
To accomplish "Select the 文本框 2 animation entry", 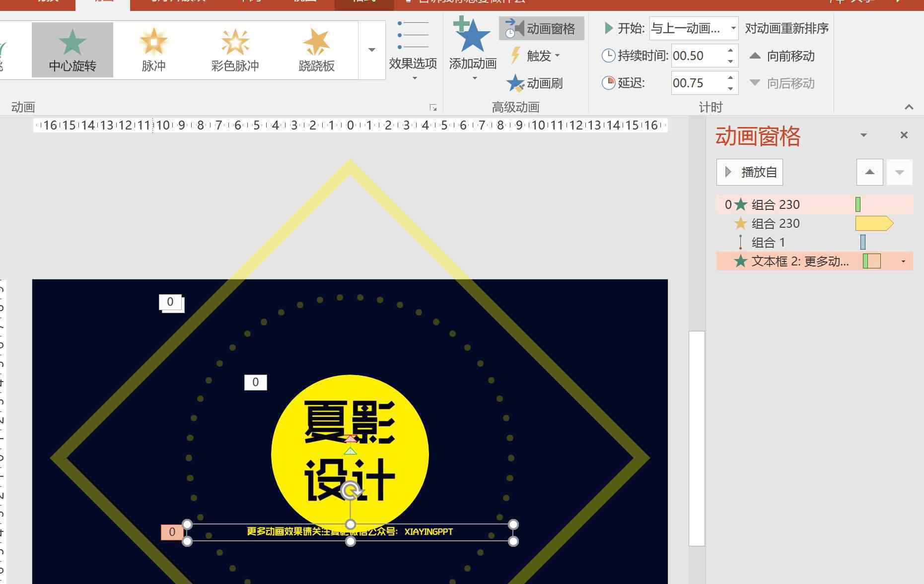I will point(814,261).
